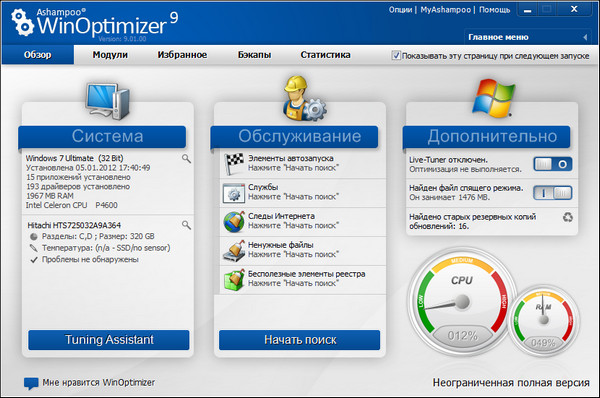Uncheck Показывать эту страницу при следующем запуске
Image resolution: width=600 pixels, height=398 pixels.
coord(396,55)
